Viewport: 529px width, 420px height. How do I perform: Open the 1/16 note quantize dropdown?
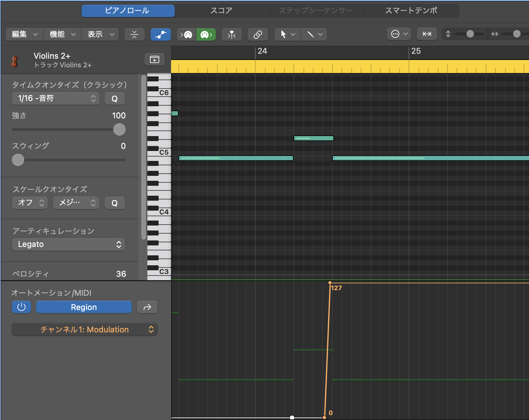56,98
